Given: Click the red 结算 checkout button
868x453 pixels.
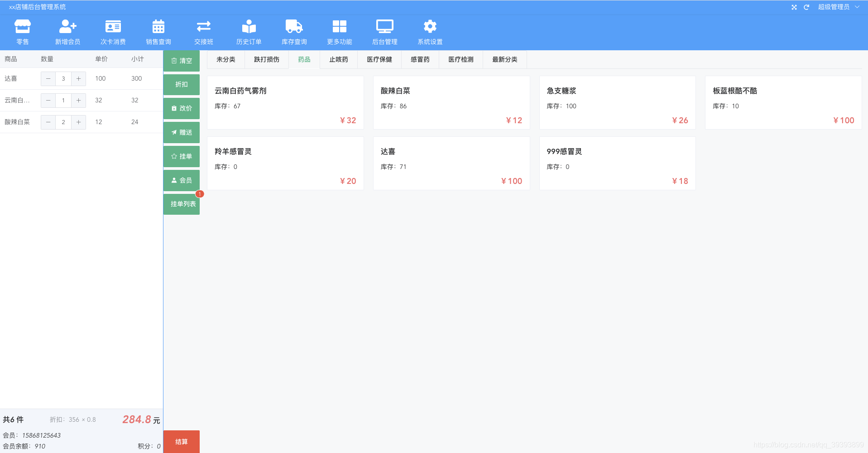Looking at the screenshot, I should tap(182, 442).
